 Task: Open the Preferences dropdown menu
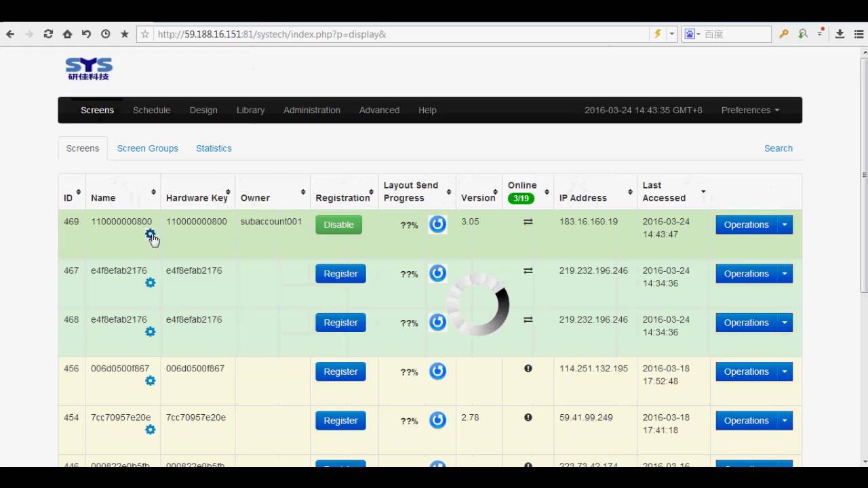tap(750, 110)
